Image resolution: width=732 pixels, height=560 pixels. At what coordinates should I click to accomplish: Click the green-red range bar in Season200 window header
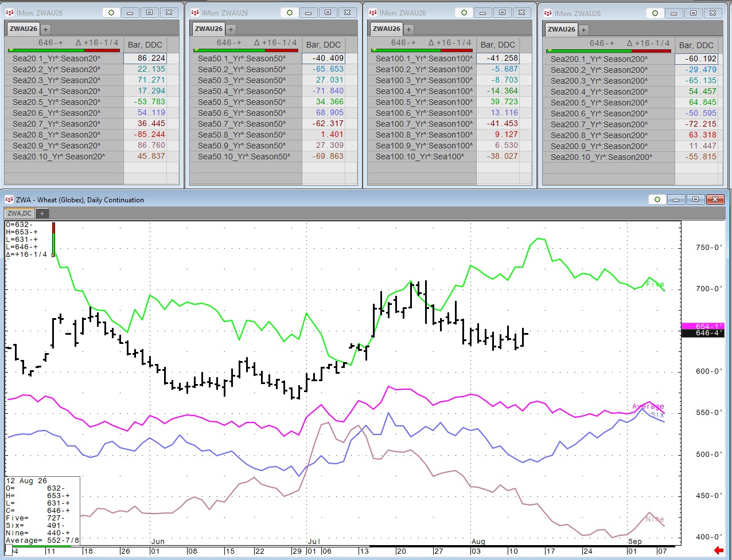[x=608, y=51]
